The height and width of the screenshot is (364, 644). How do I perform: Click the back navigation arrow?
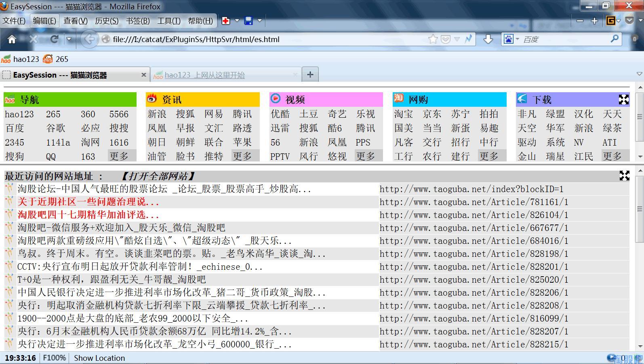pyautogui.click(x=89, y=39)
